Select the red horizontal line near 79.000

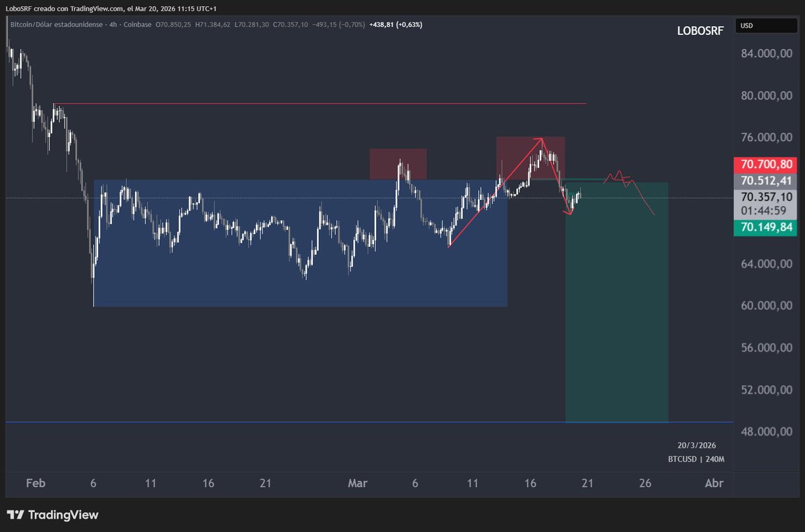click(x=320, y=103)
